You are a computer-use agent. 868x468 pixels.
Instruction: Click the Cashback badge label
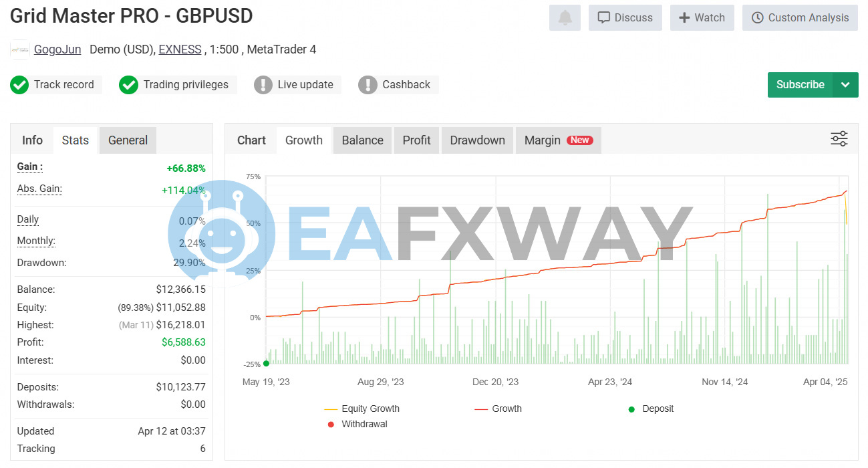click(x=406, y=85)
